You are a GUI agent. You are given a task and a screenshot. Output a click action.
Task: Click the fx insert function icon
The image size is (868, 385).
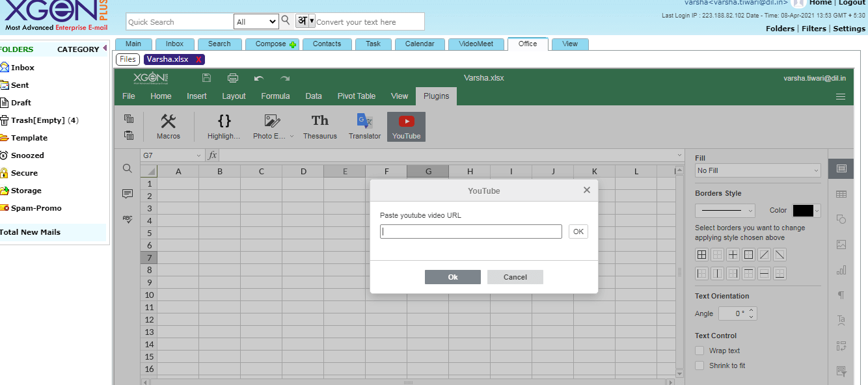212,155
